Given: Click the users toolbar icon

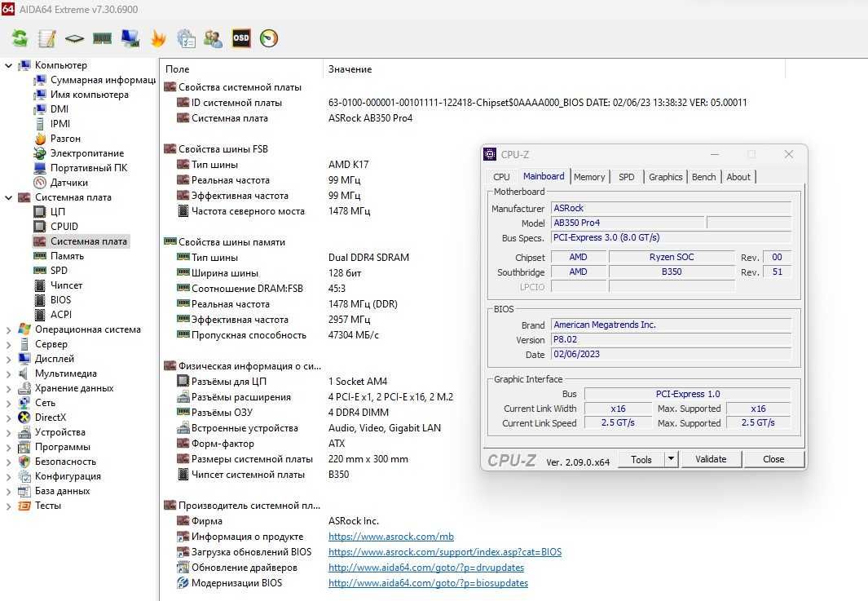Looking at the screenshot, I should click(213, 38).
